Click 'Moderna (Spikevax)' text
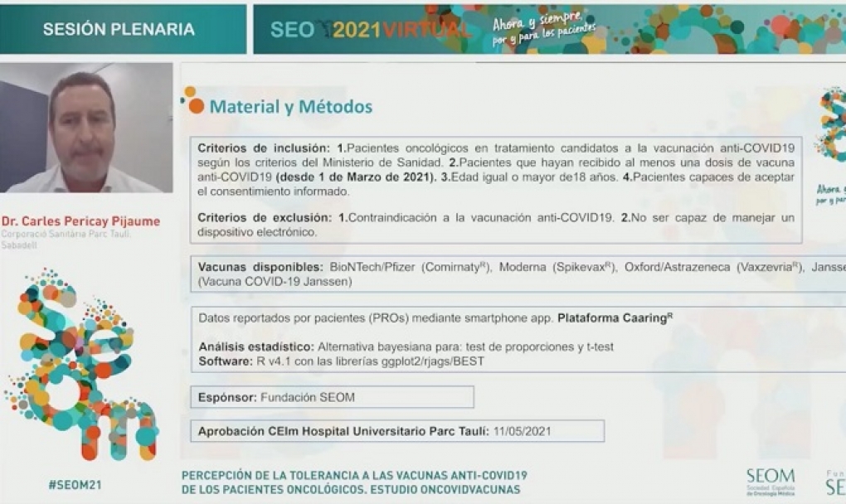846x504 pixels. (557, 267)
